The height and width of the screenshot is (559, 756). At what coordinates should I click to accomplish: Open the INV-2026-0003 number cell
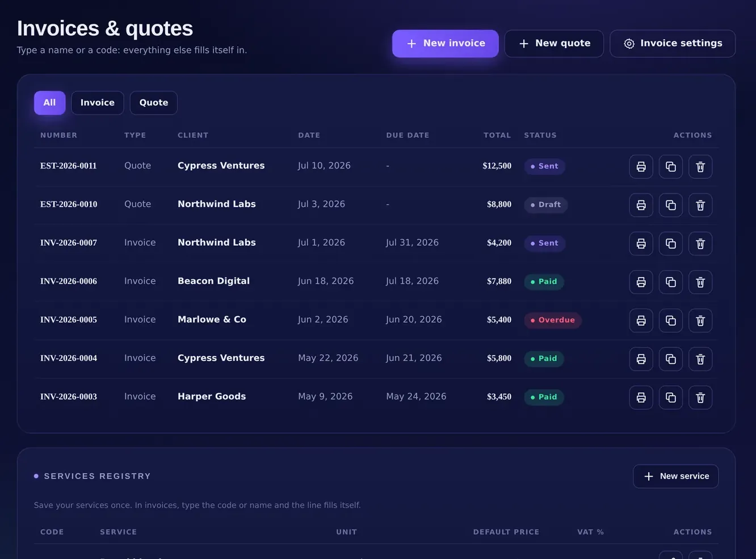click(69, 397)
